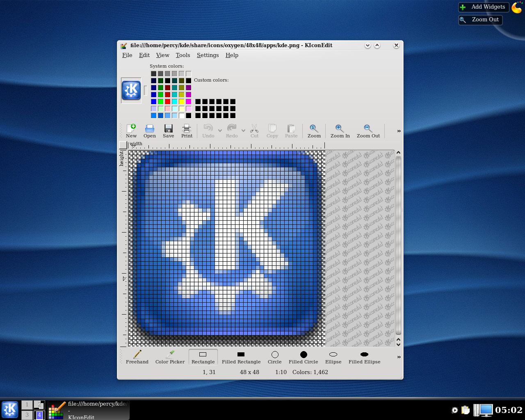
Task: Click the Paste toolbar icon
Action: (291, 131)
